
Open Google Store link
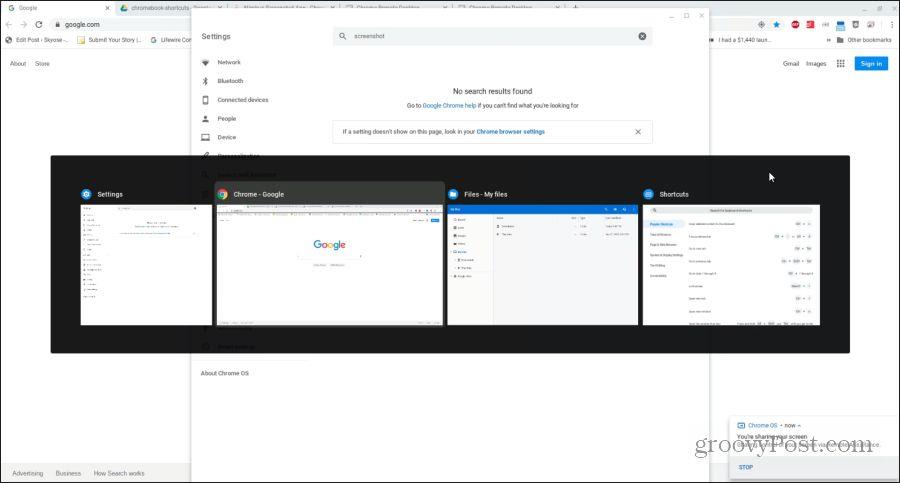(x=42, y=64)
